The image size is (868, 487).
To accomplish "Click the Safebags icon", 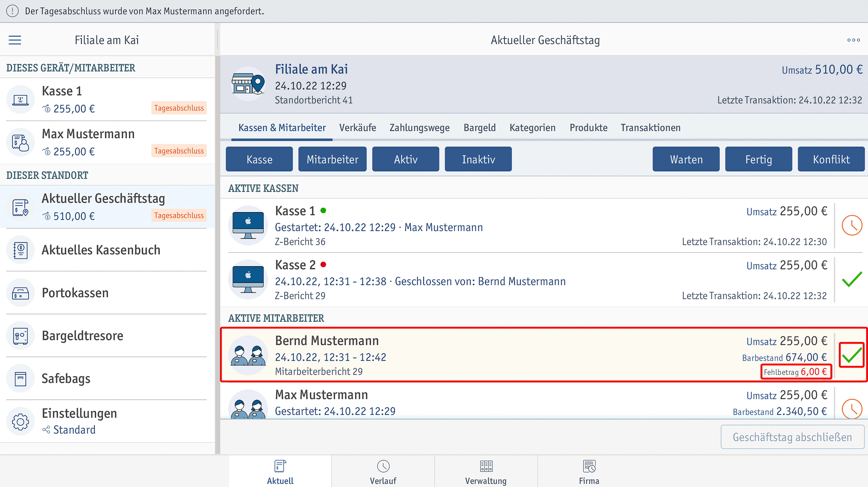I will click(21, 378).
